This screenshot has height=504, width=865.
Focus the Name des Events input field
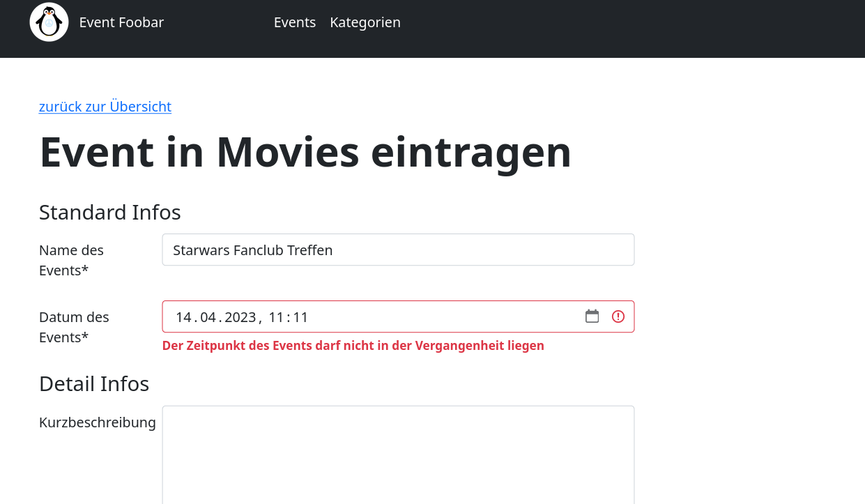[x=398, y=249]
